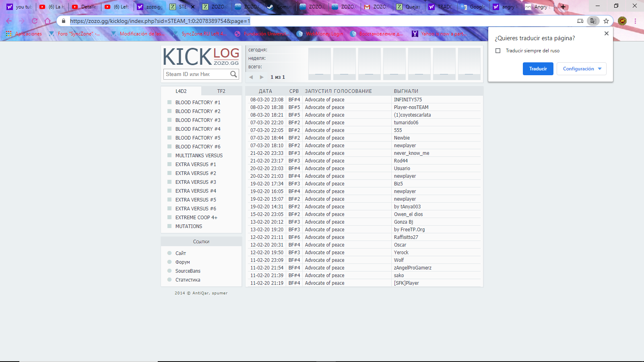Toggle EXTREME COOP 4+ server filter
This screenshot has width=644, height=362.
click(169, 217)
